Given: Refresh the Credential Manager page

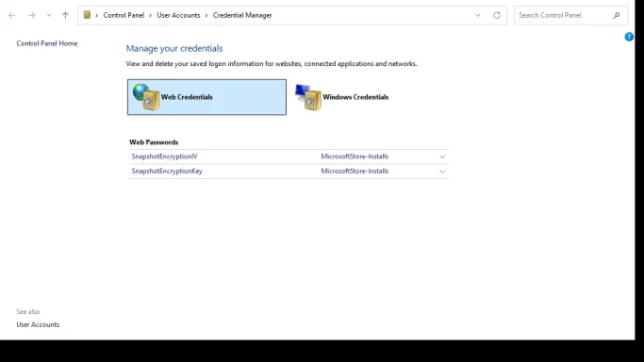Looking at the screenshot, I should 497,15.
